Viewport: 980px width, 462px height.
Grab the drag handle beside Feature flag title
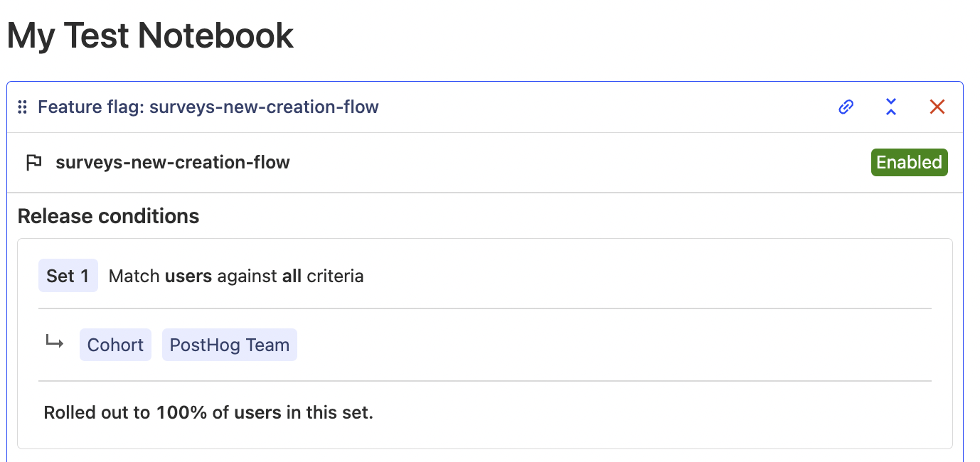coord(22,107)
